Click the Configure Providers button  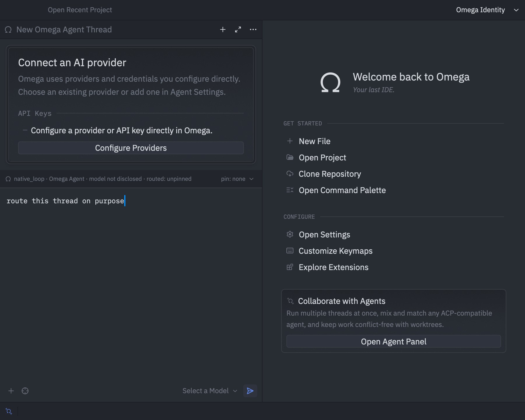click(131, 148)
